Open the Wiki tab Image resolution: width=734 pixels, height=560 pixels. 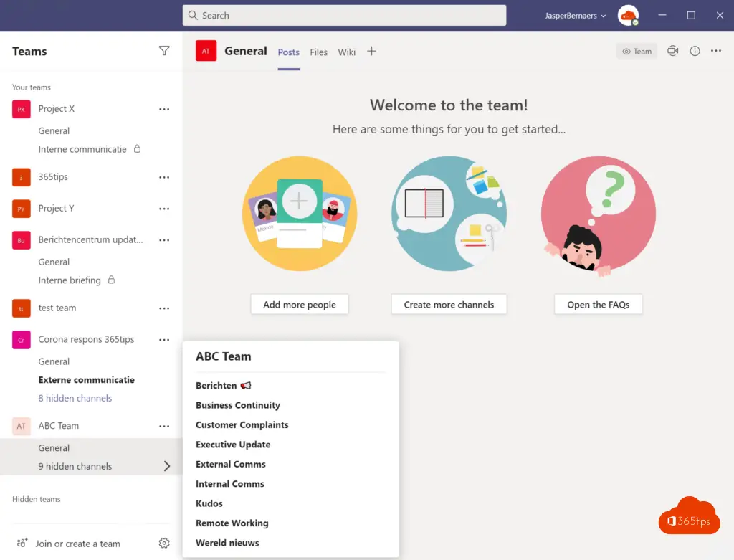(x=346, y=52)
